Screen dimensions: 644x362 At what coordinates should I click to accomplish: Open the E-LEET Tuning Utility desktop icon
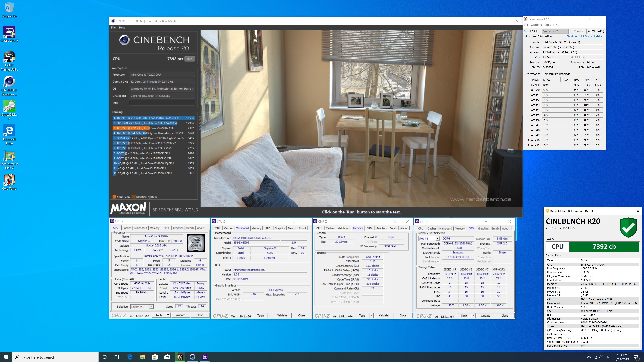9,61
